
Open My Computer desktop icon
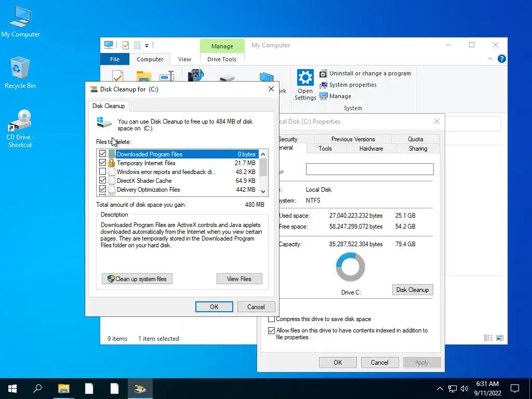(20, 22)
